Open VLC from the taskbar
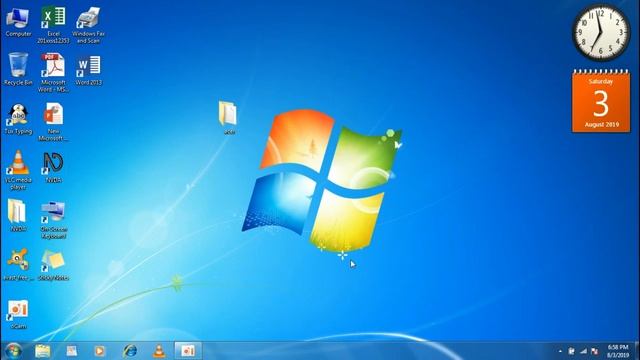 point(159,351)
